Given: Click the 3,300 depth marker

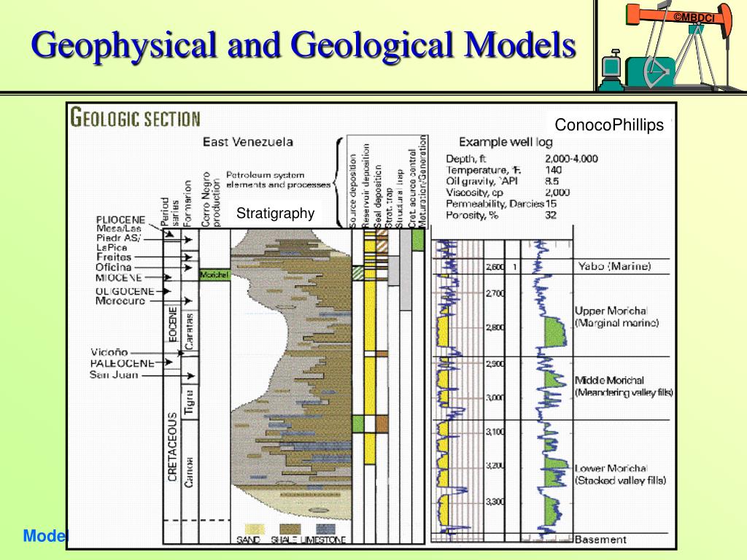Looking at the screenshot, I should pyautogui.click(x=495, y=502).
